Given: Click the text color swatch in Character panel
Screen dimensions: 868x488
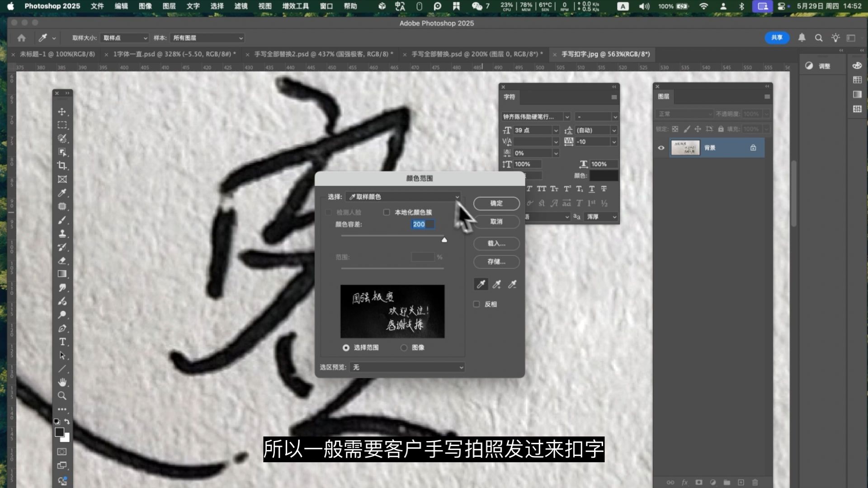Looking at the screenshot, I should tap(604, 175).
